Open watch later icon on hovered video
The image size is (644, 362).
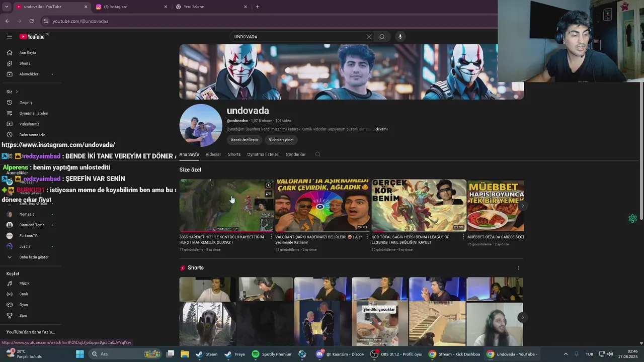(268, 186)
